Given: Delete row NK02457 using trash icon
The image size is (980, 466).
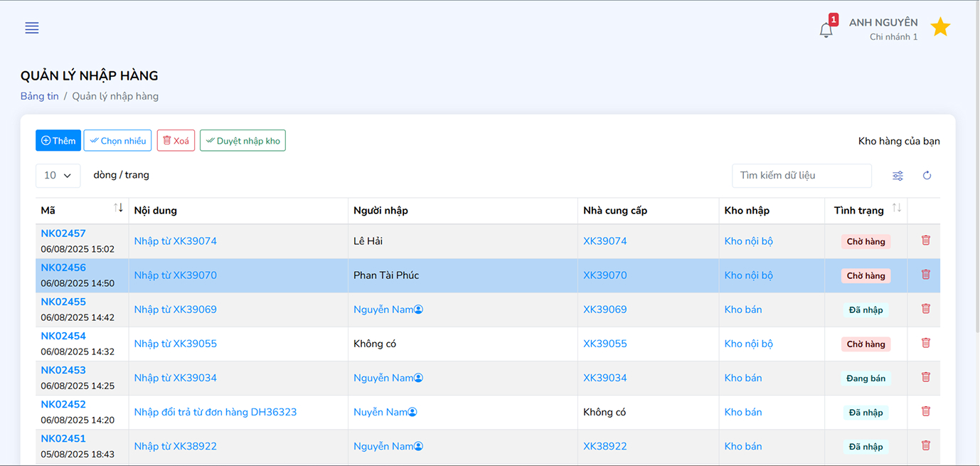Looking at the screenshot, I should click(925, 240).
